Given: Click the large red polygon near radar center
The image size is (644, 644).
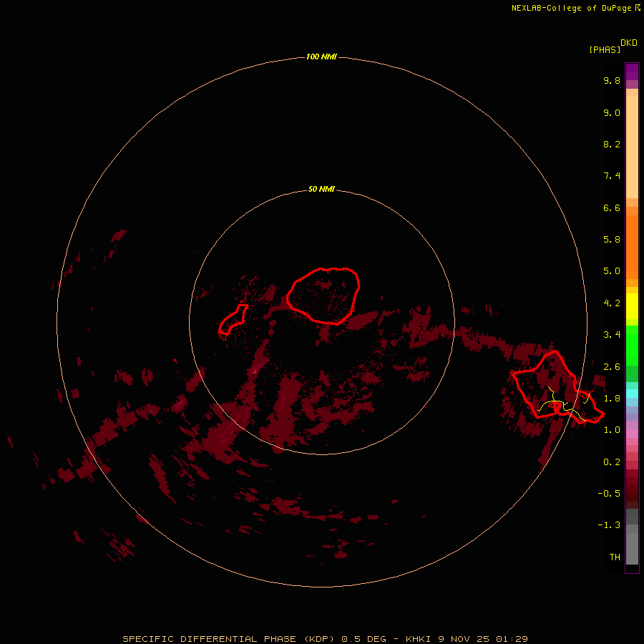Looking at the screenshot, I should click(323, 296).
